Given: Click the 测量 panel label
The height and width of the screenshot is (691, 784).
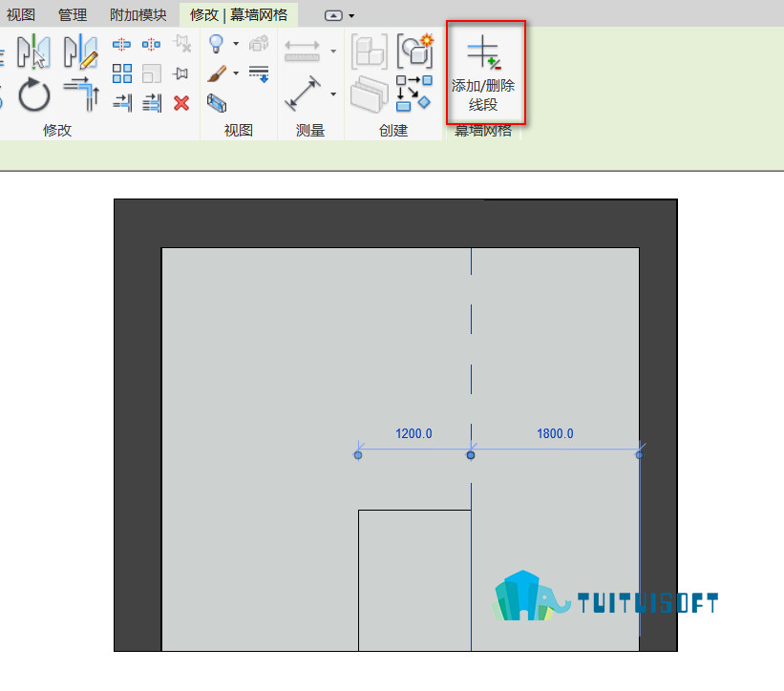Looking at the screenshot, I should (x=310, y=131).
